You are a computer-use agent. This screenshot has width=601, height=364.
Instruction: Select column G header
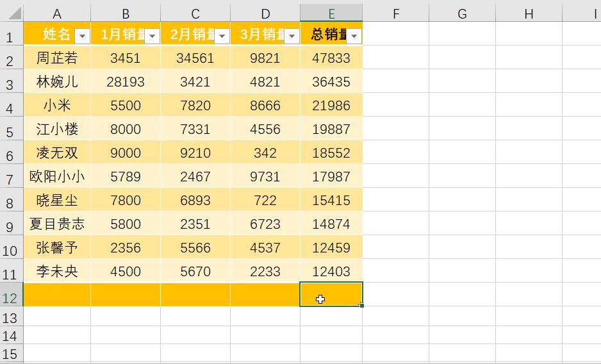[x=462, y=13]
